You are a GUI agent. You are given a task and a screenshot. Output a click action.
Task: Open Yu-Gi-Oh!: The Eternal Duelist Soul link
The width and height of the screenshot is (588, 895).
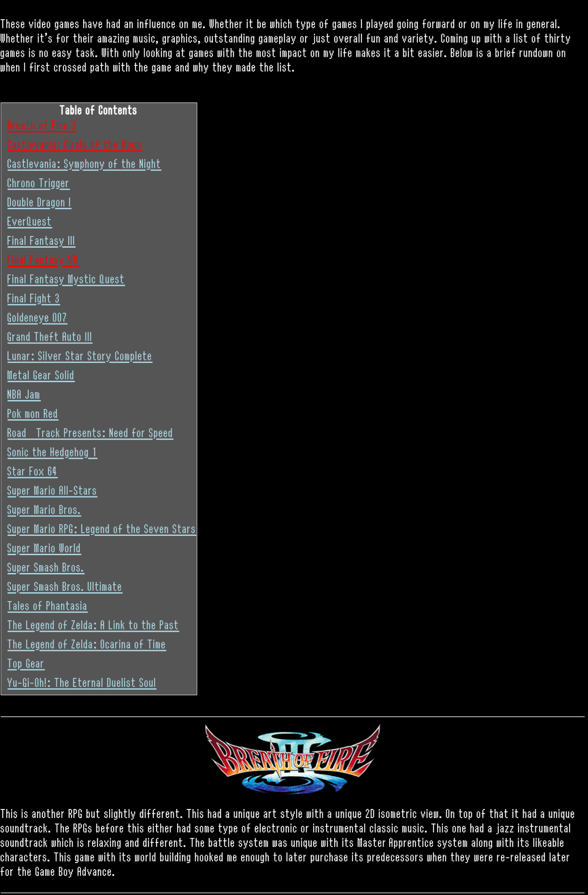click(81, 683)
